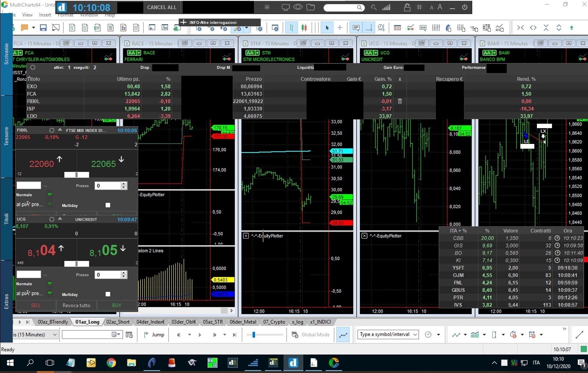Open the PowerLanguage editor 'foo' icon
This screenshot has width=588, height=373.
165,28
